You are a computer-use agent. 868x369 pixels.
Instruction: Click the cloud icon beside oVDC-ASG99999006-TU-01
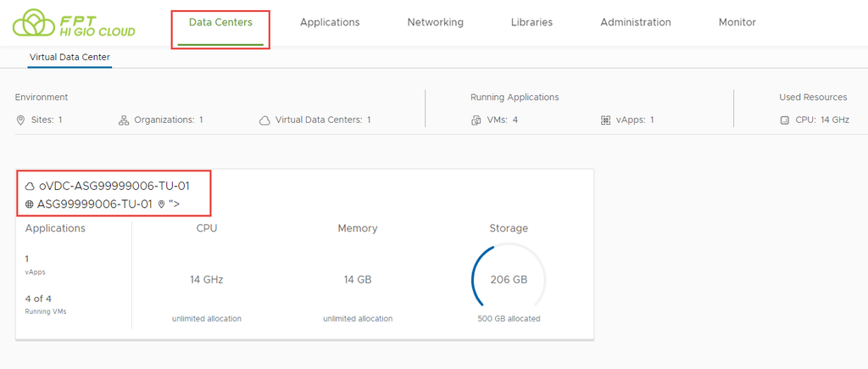[30, 186]
